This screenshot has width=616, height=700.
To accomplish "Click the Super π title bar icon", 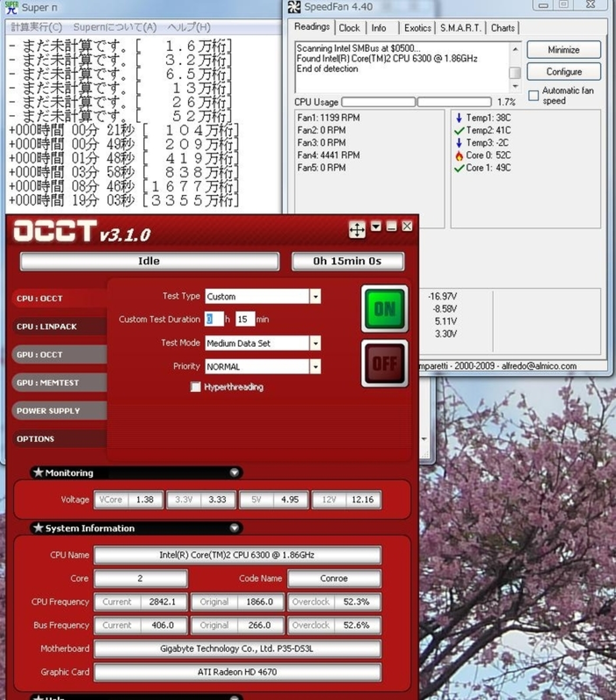I will [11, 7].
